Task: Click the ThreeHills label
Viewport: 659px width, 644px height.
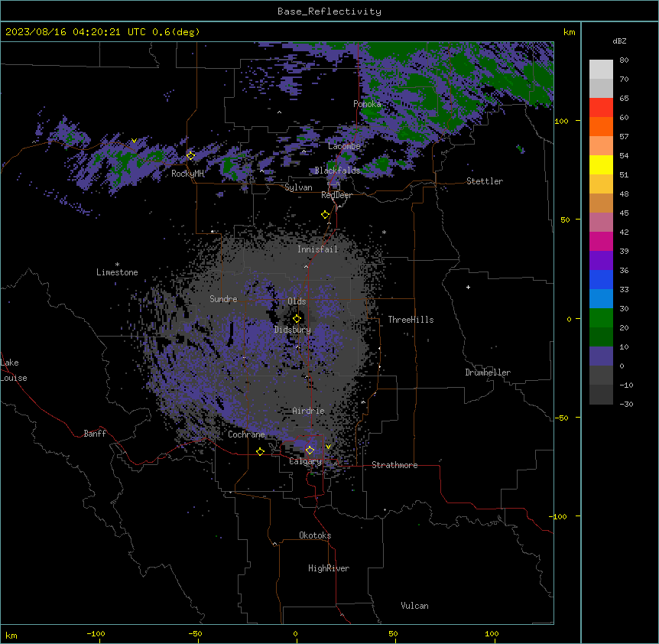Action: click(411, 320)
